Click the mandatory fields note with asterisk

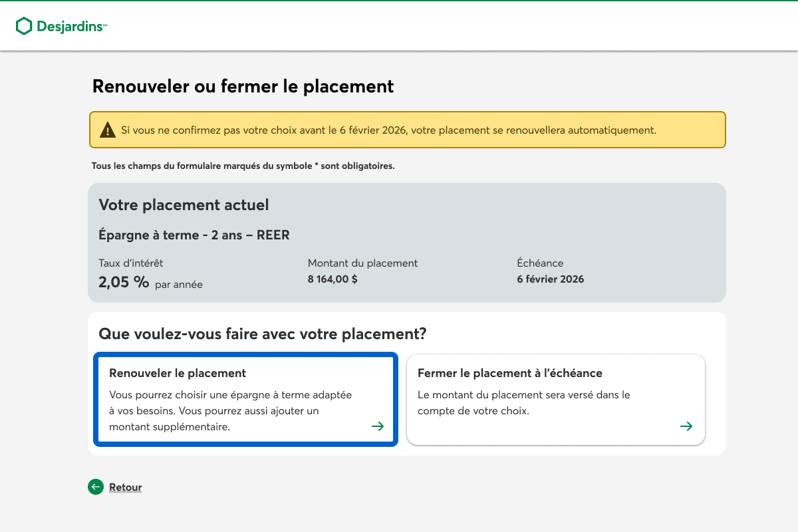click(x=243, y=166)
